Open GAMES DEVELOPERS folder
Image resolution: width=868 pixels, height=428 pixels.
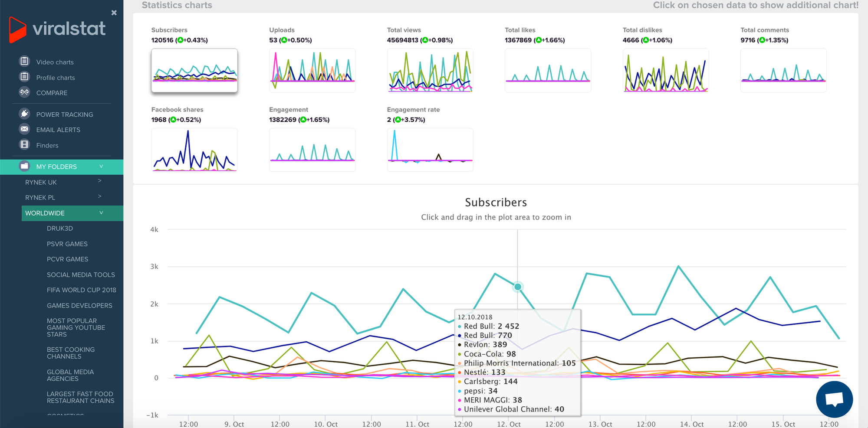[x=79, y=305]
